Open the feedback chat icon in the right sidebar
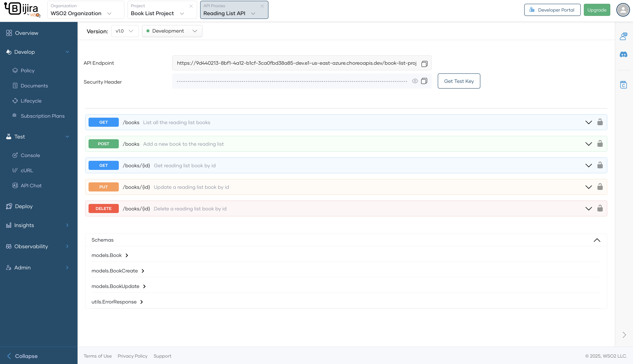 (x=623, y=37)
